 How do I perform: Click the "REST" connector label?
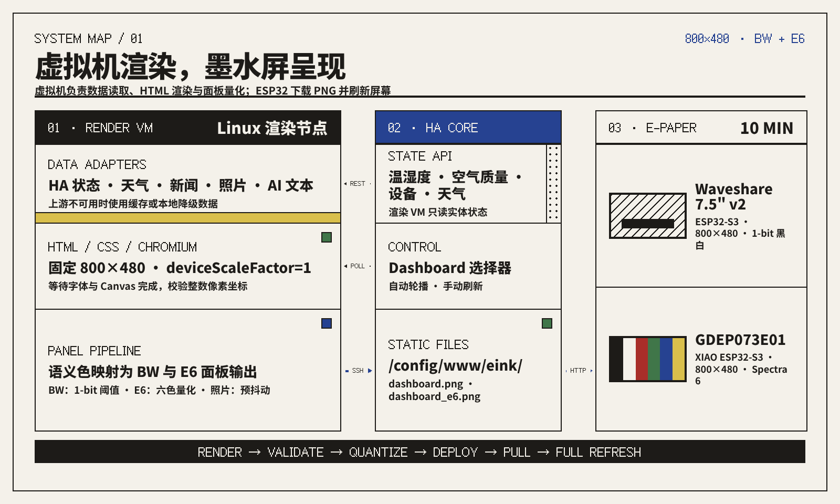tap(358, 184)
